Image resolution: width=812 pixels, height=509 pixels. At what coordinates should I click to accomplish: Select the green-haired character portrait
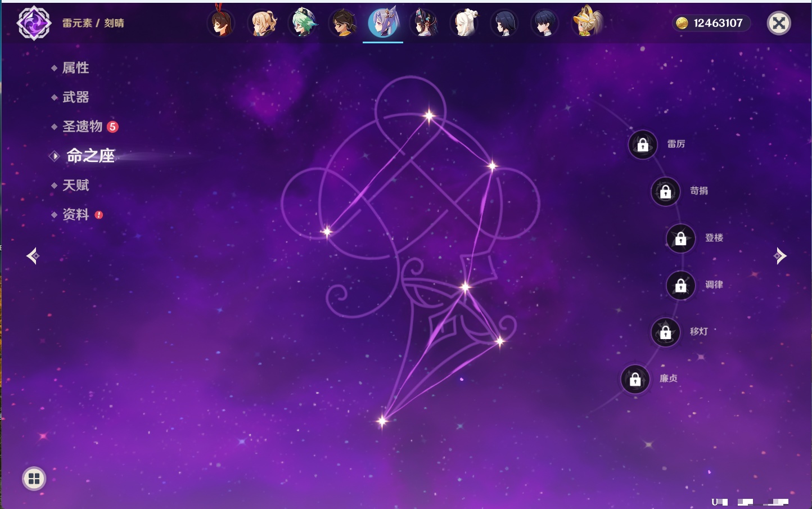303,22
